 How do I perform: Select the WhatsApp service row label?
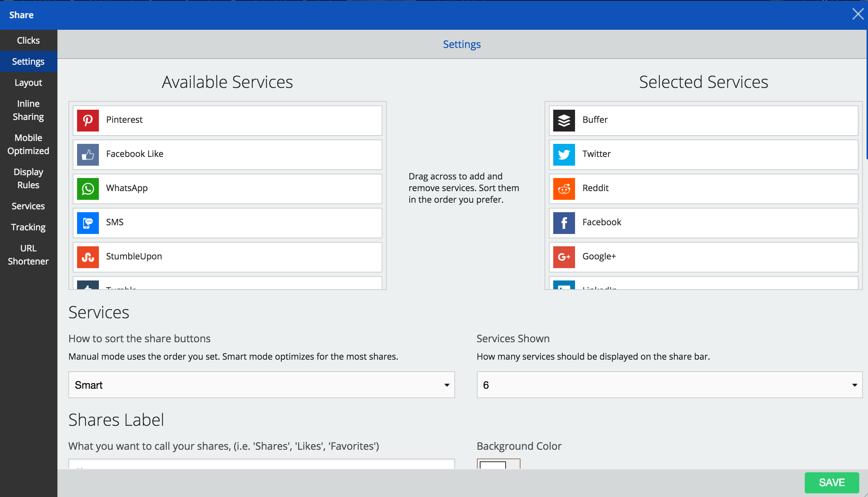127,188
